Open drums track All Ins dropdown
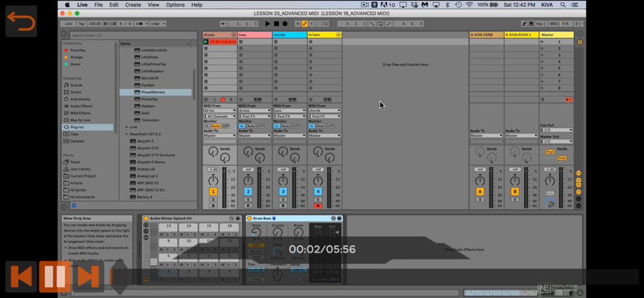644x298 pixels. coord(220,111)
